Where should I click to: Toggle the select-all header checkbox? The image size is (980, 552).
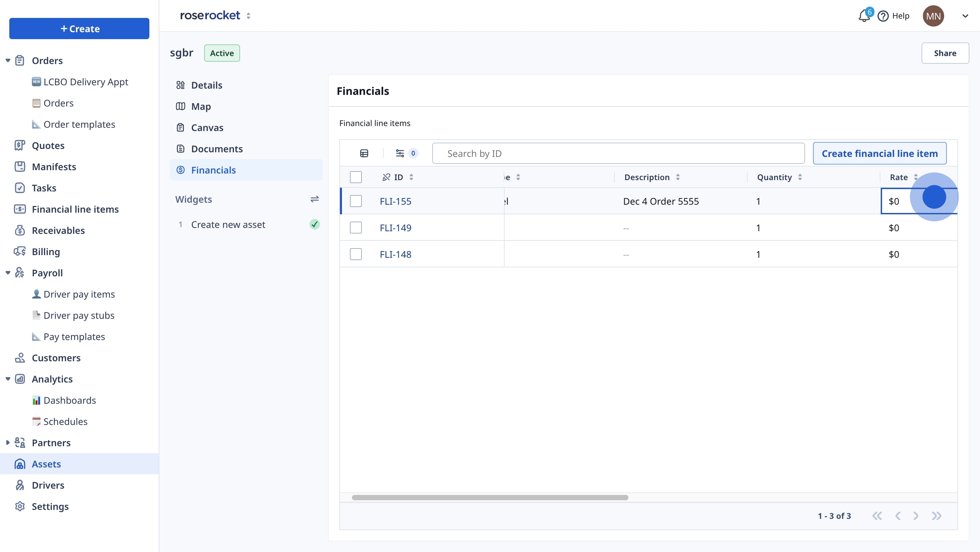tap(356, 177)
